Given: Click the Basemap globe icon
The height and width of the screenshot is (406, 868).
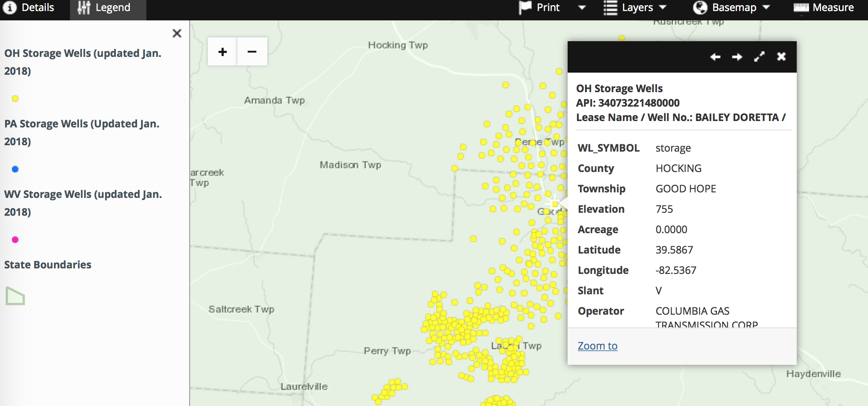Looking at the screenshot, I should tap(700, 8).
